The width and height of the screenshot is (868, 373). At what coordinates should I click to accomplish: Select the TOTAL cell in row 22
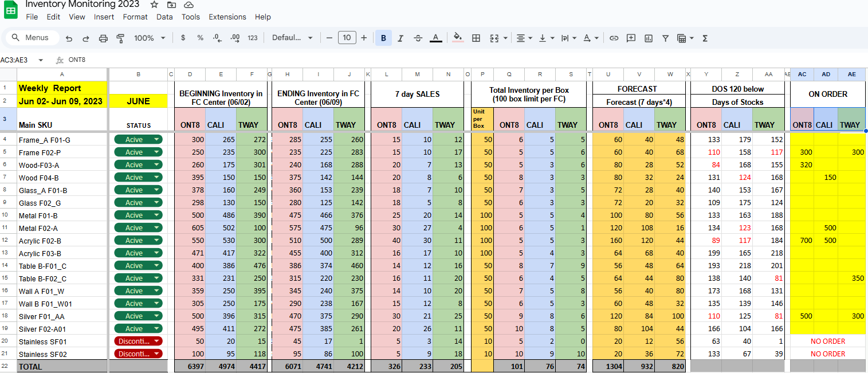62,366
